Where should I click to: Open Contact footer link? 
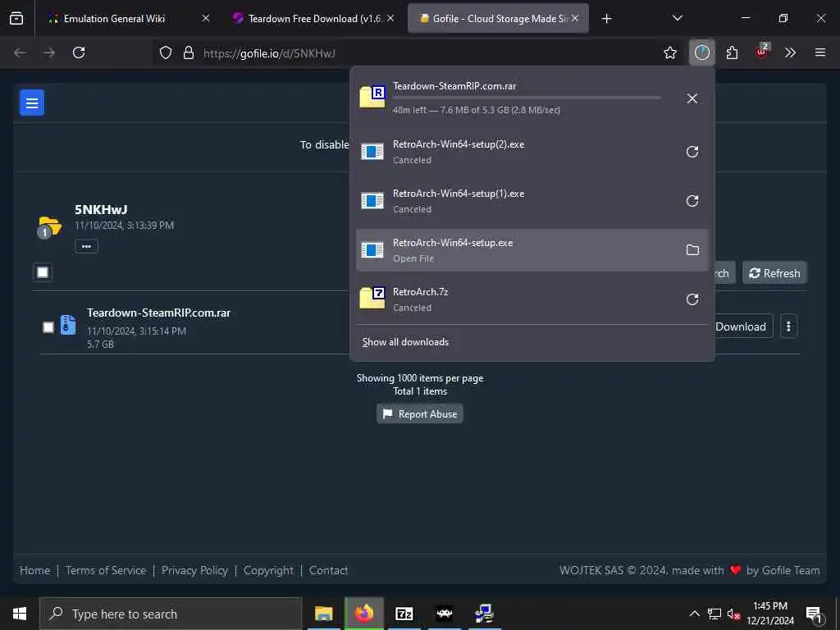pos(328,571)
